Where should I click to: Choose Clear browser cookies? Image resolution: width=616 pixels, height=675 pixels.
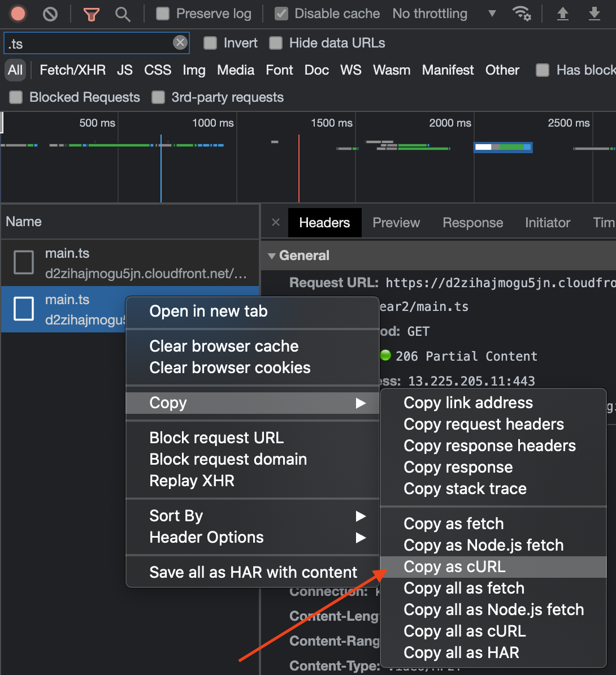tap(252, 367)
